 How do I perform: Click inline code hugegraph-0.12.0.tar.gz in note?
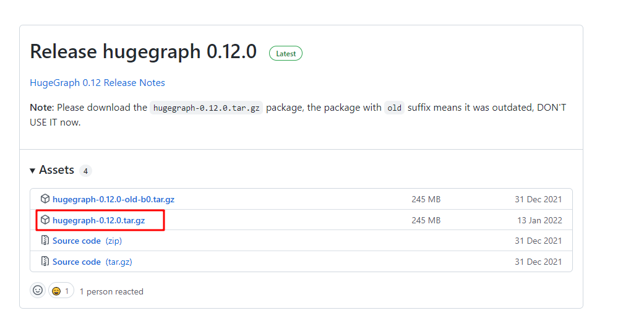click(207, 108)
